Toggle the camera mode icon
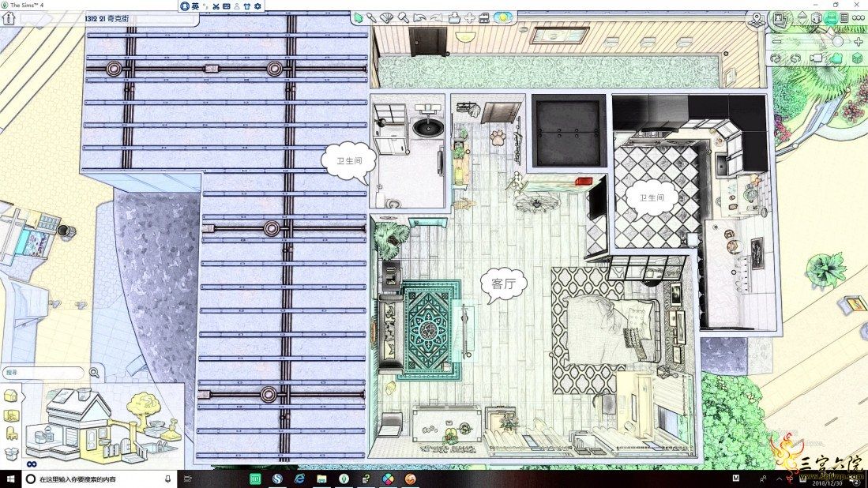 pyautogui.click(x=817, y=58)
